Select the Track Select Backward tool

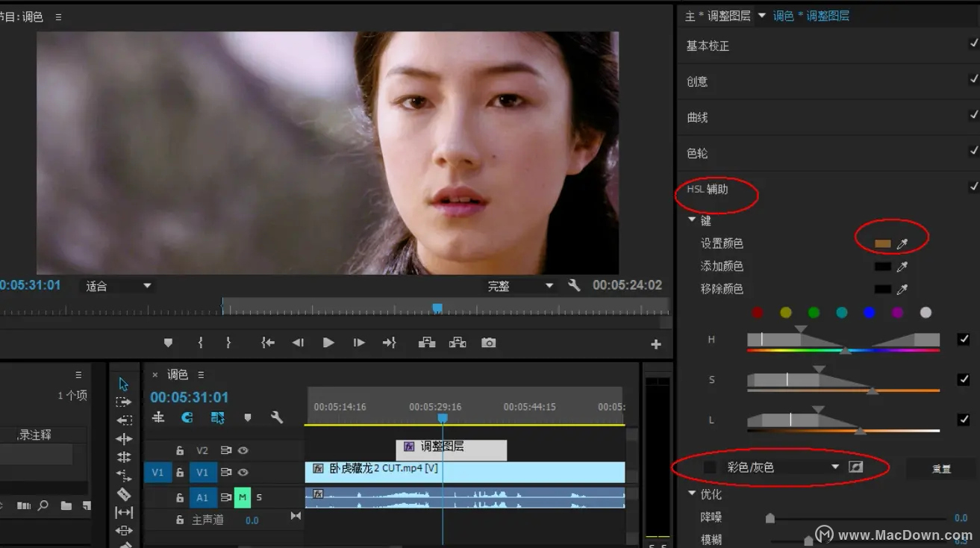point(123,420)
